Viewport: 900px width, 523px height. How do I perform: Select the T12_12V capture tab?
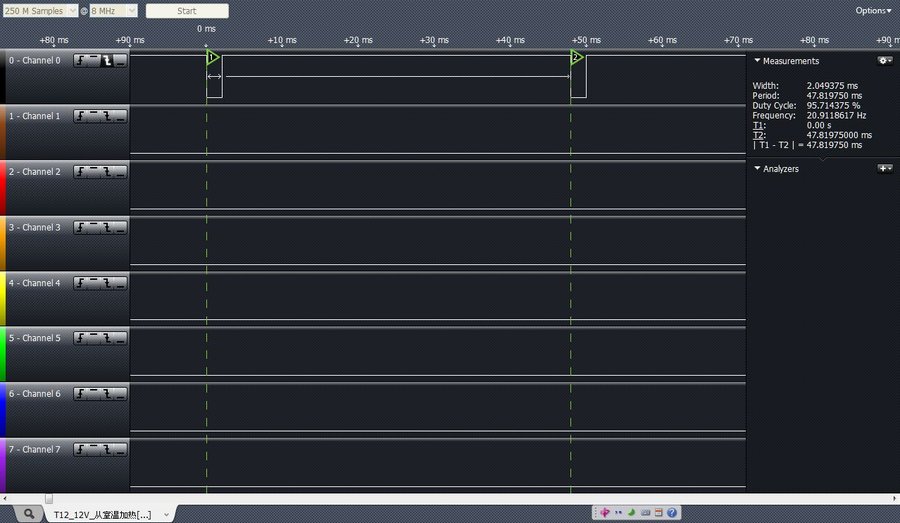(x=103, y=513)
